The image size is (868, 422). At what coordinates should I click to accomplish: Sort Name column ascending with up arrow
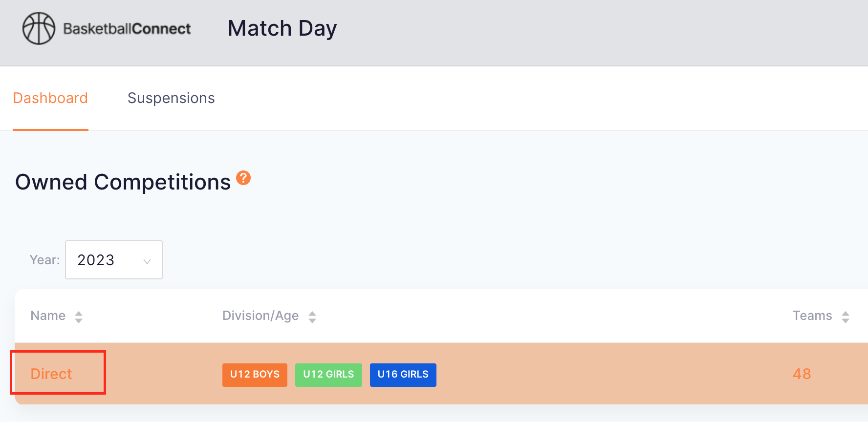point(79,313)
